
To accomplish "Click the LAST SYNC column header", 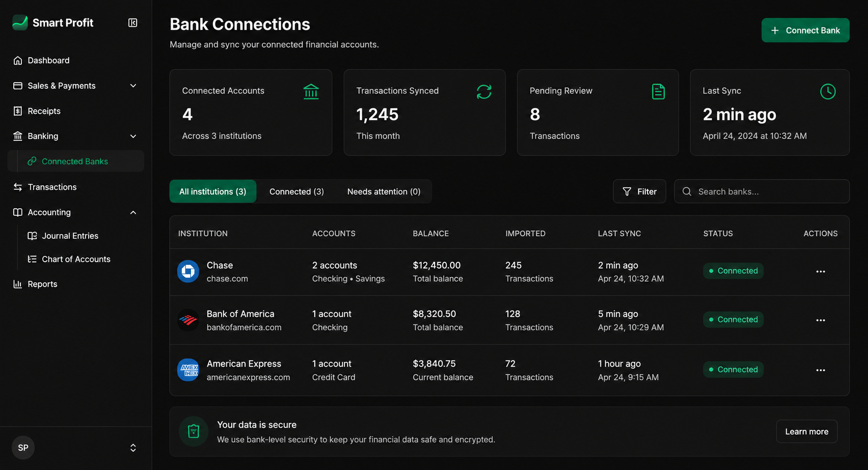I will click(619, 233).
